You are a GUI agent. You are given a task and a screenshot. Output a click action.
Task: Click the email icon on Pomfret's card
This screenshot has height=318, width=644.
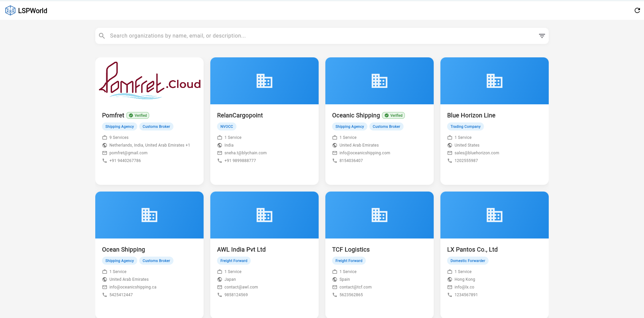[104, 153]
